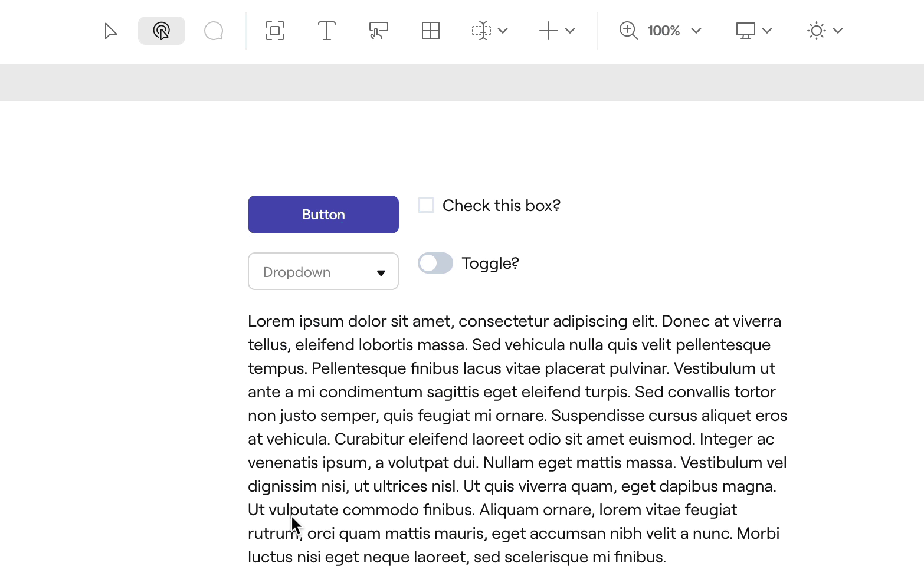Click the Lorem ipsum paragraph
The height and width of the screenshot is (586, 924).
[x=518, y=439]
